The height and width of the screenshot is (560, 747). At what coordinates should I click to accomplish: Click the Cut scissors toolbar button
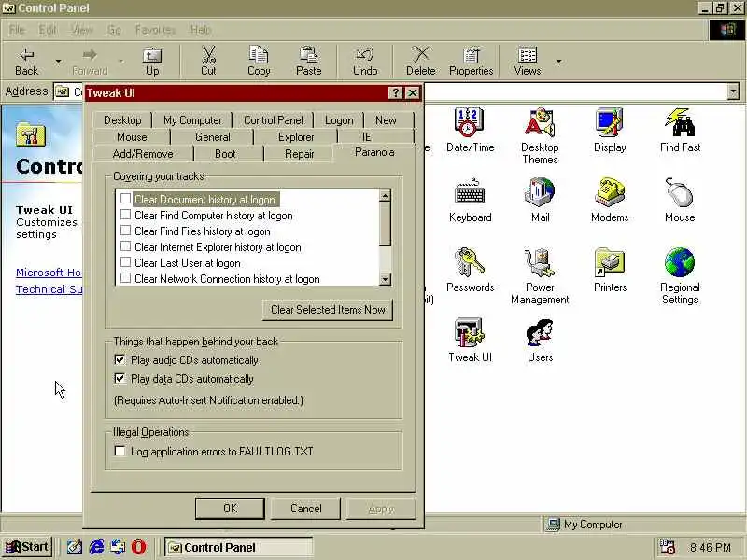point(208,62)
